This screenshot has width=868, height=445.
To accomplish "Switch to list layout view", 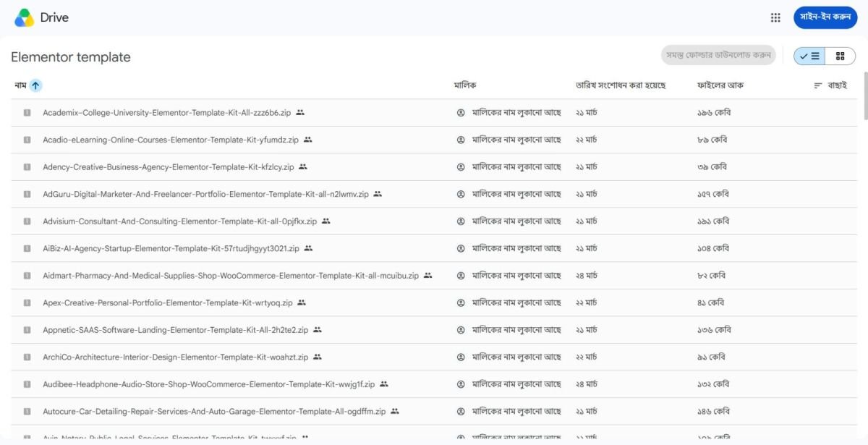I will [x=809, y=56].
